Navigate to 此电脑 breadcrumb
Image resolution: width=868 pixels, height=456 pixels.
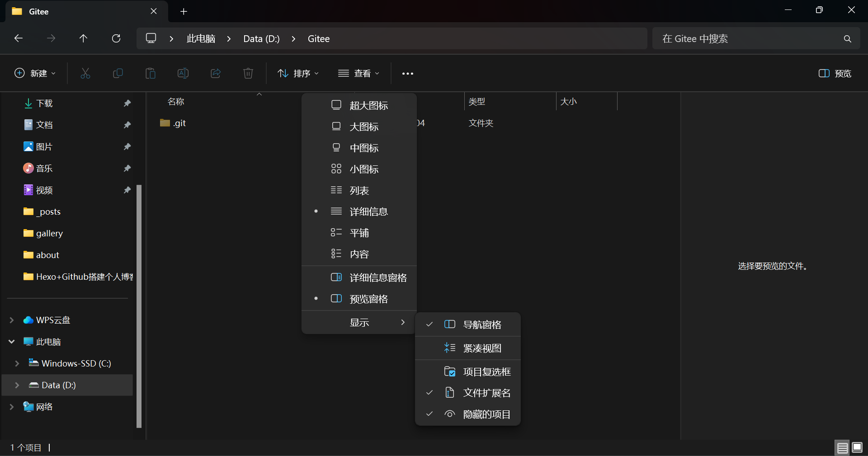click(x=201, y=39)
